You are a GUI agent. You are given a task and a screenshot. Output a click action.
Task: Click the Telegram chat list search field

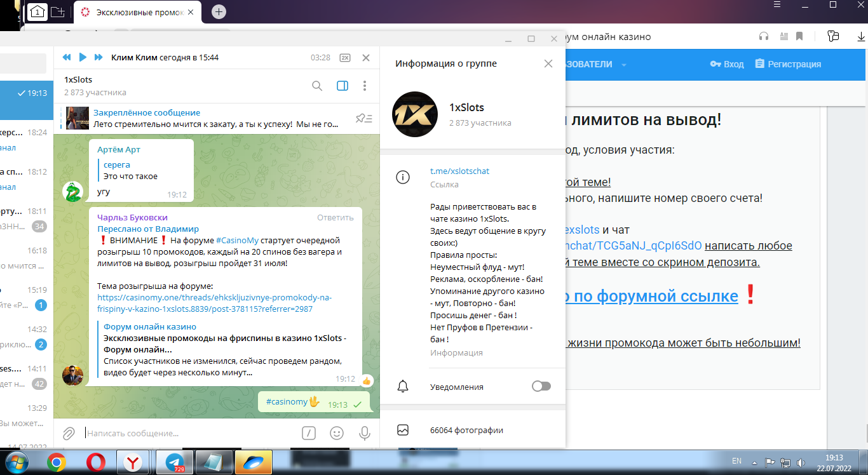coord(23,64)
